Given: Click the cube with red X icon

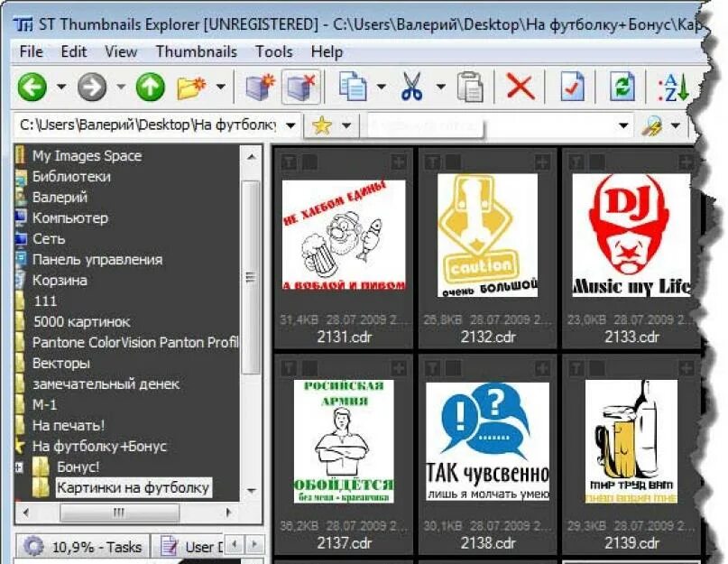Looking at the screenshot, I should [301, 87].
